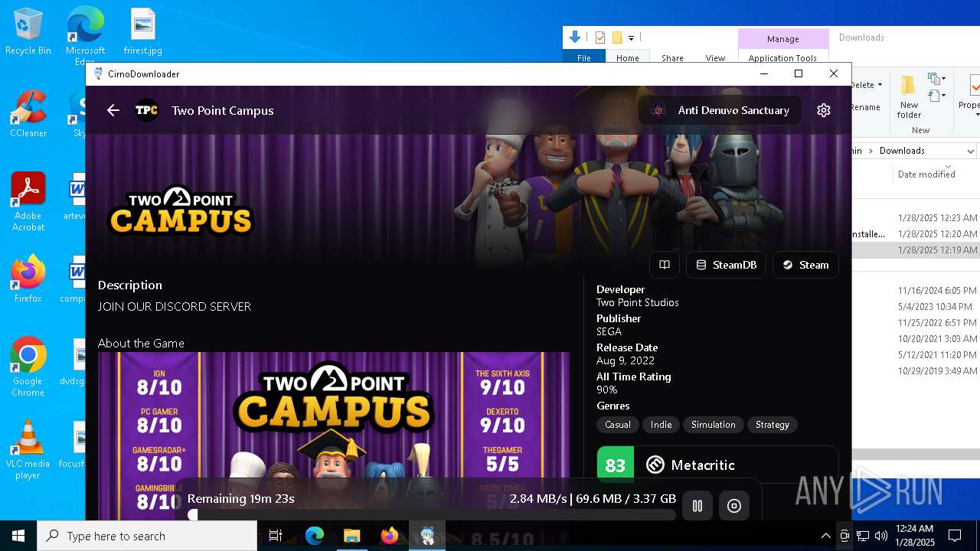Open the VLC media player desktop shortcut
Screen dimensions: 980x551
pos(28,450)
